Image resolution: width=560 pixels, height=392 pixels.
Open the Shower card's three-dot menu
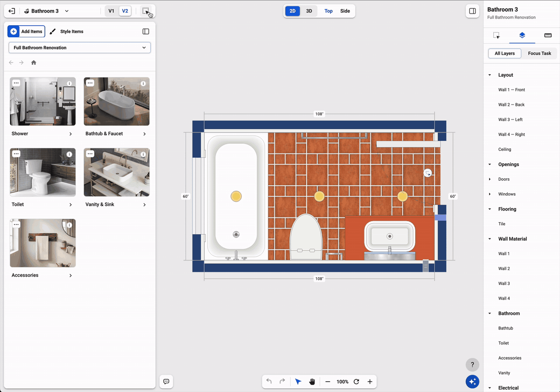(16, 83)
